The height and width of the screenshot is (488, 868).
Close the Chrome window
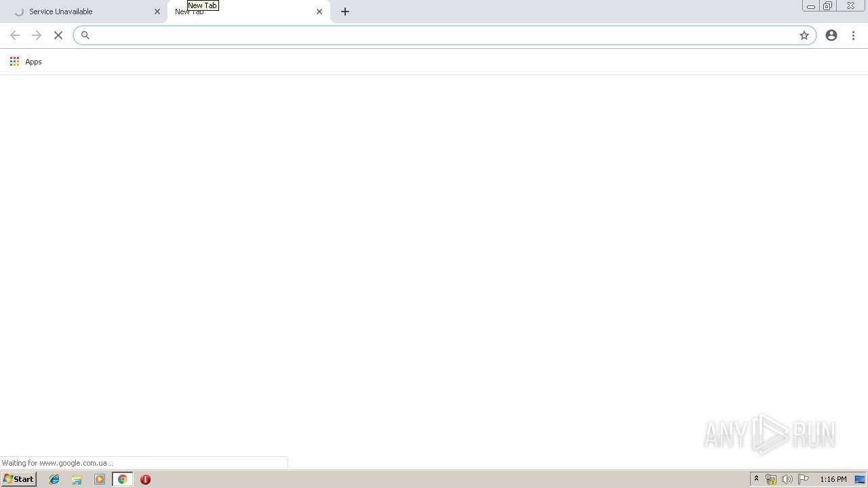[x=850, y=5]
